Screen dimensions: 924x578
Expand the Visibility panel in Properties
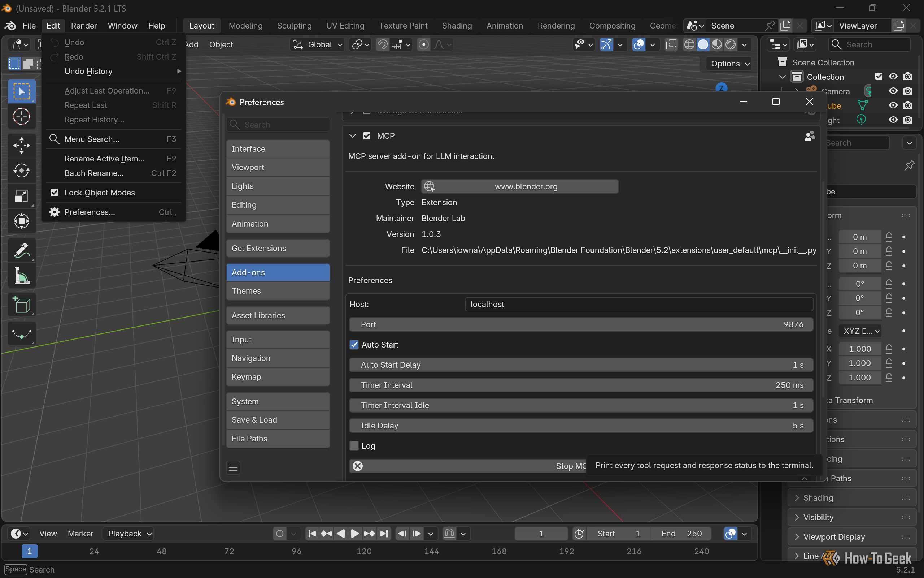point(851,518)
